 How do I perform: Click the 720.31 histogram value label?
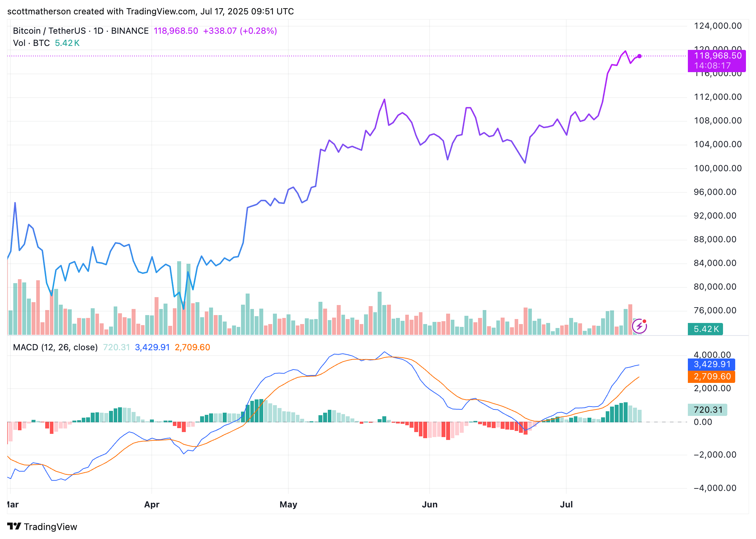[x=707, y=410]
